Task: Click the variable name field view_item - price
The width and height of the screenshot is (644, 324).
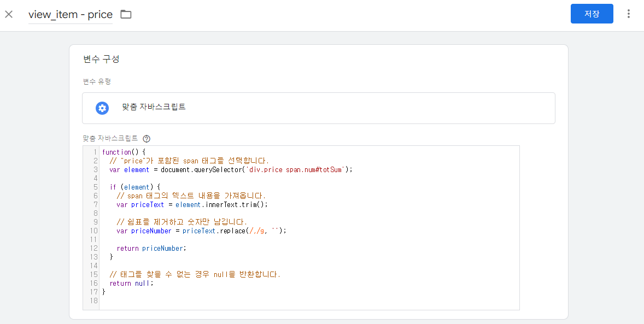Action: pos(70,14)
